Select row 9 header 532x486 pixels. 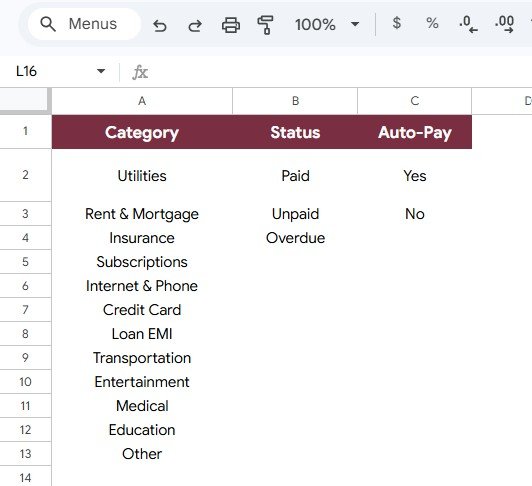coord(25,358)
